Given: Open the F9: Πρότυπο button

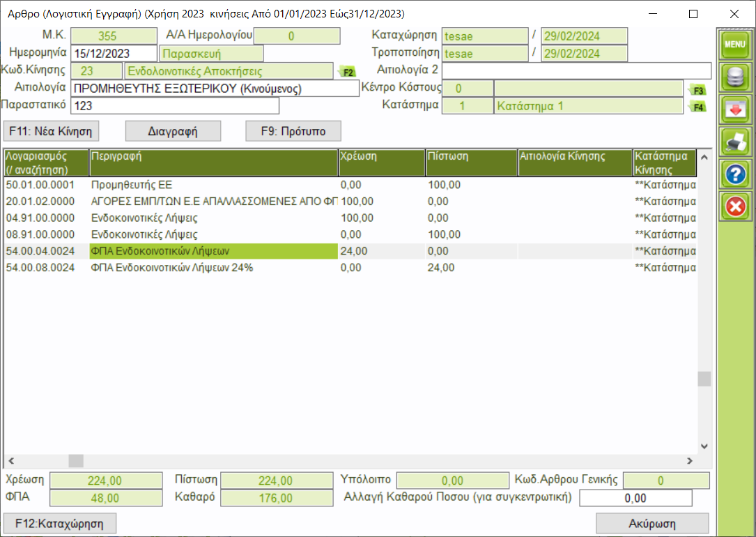Looking at the screenshot, I should click(293, 131).
